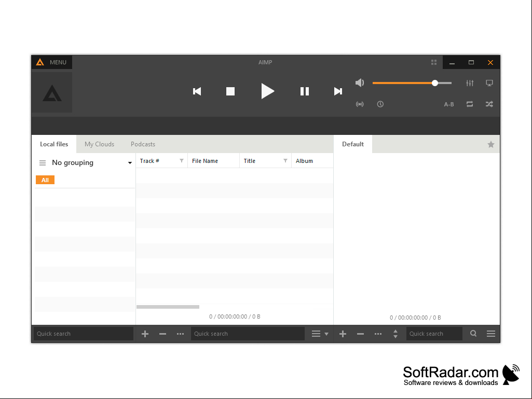Click the library table horizontal scrollbar
The height and width of the screenshot is (399, 532).
[168, 307]
